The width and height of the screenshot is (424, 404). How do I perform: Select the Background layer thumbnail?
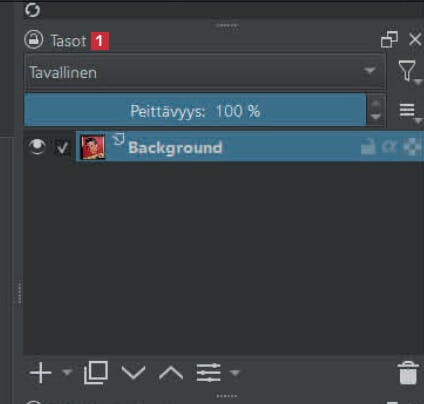coord(93,147)
